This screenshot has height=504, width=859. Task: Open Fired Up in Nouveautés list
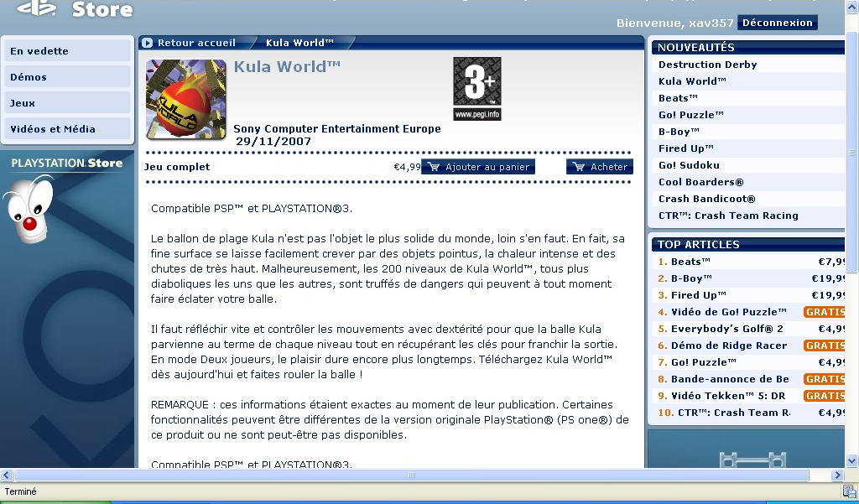[x=686, y=148]
